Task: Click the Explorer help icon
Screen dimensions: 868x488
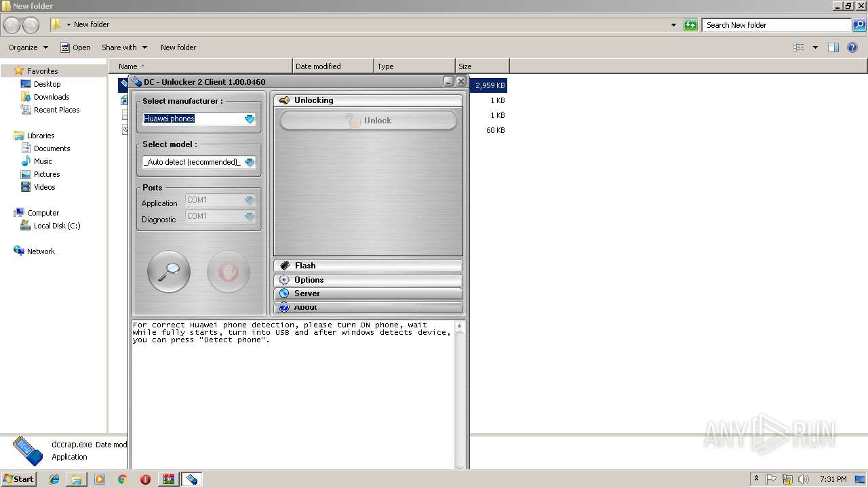Action: (x=853, y=47)
